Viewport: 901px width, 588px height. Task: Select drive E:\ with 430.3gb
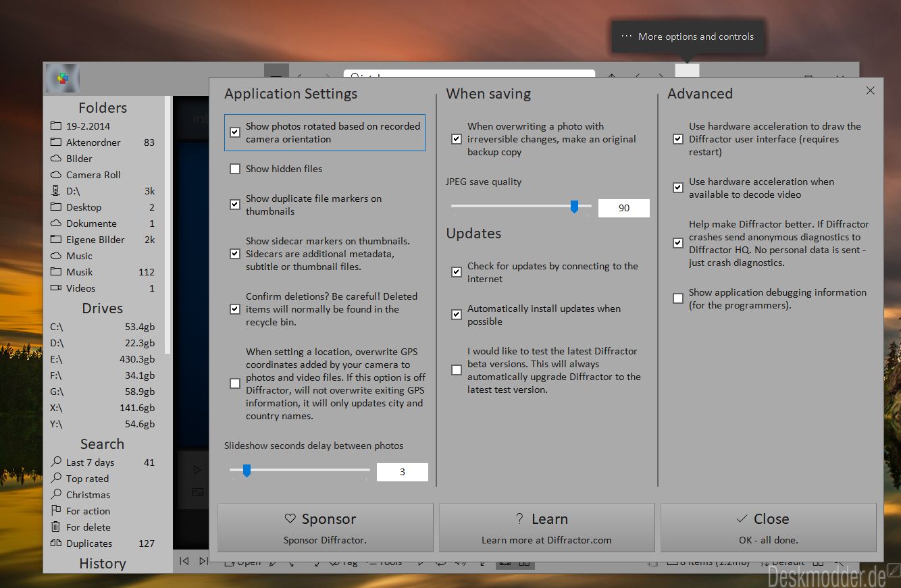[x=103, y=359]
